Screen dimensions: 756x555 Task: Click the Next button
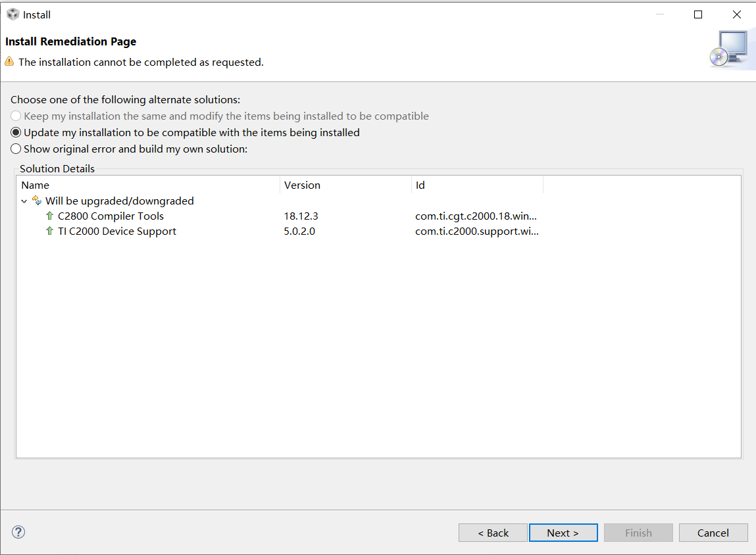tap(563, 533)
